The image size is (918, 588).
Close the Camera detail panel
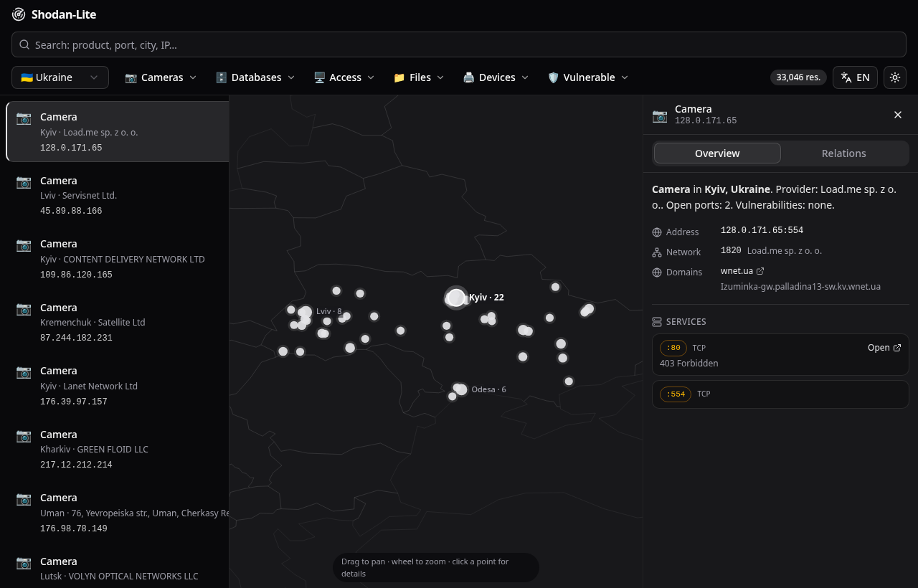[898, 115]
